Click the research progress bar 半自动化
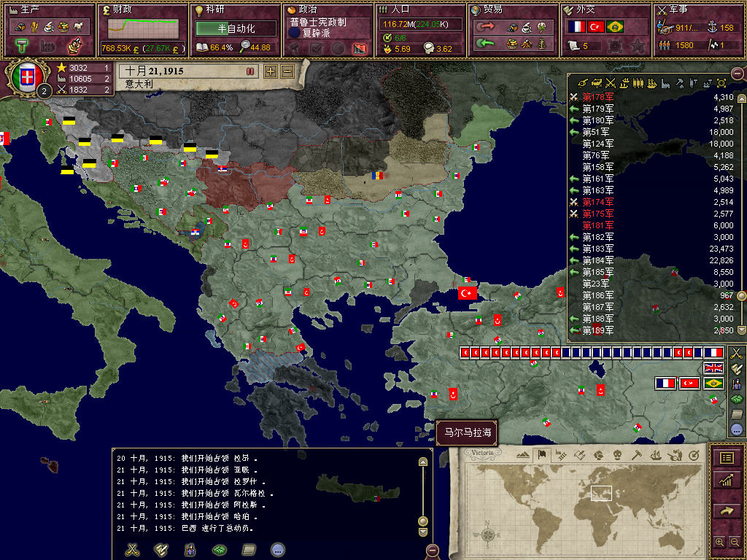The image size is (747, 560). [236, 28]
